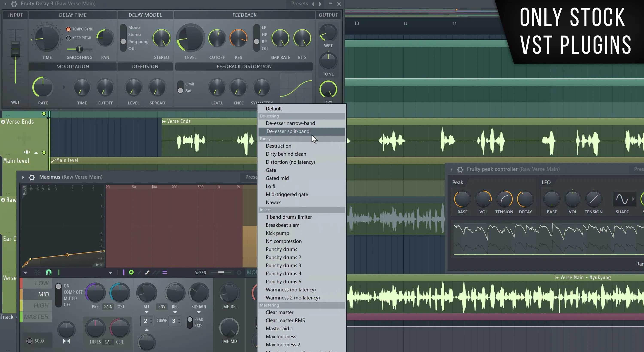This screenshot has height=352, width=644.
Task: Click green circle monitor icon in Maximus toolbar
Action: [131, 272]
